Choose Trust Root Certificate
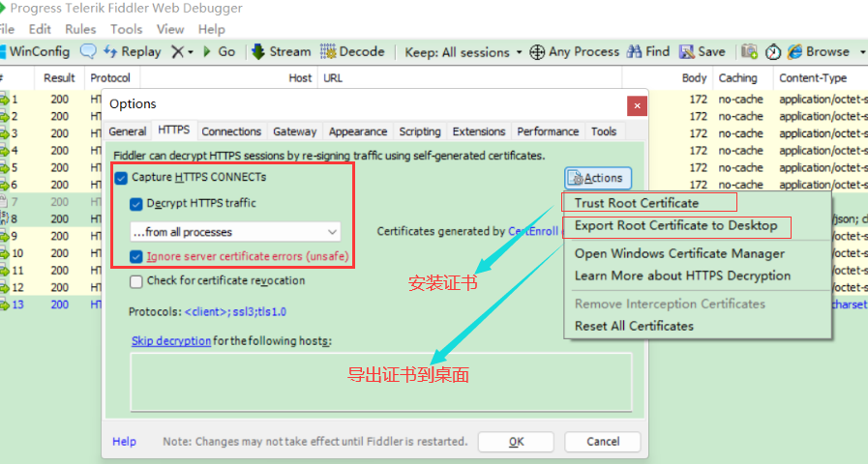Viewport: 868px width, 464px height. (637, 203)
